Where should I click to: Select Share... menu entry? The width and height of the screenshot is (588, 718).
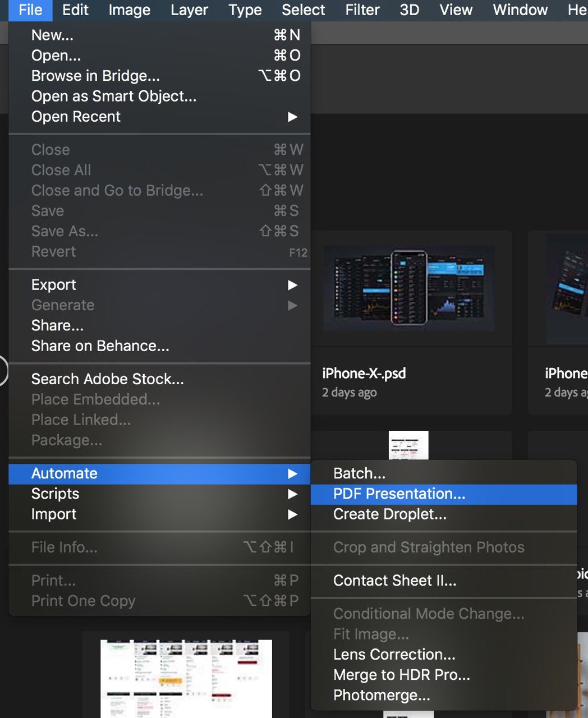160,325
